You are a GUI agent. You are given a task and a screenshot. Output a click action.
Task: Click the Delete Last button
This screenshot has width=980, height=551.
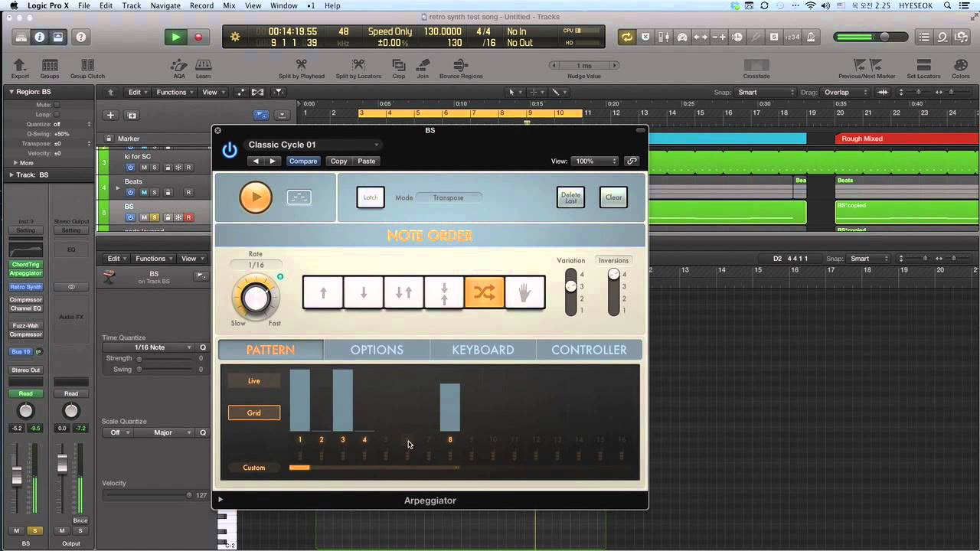click(570, 197)
